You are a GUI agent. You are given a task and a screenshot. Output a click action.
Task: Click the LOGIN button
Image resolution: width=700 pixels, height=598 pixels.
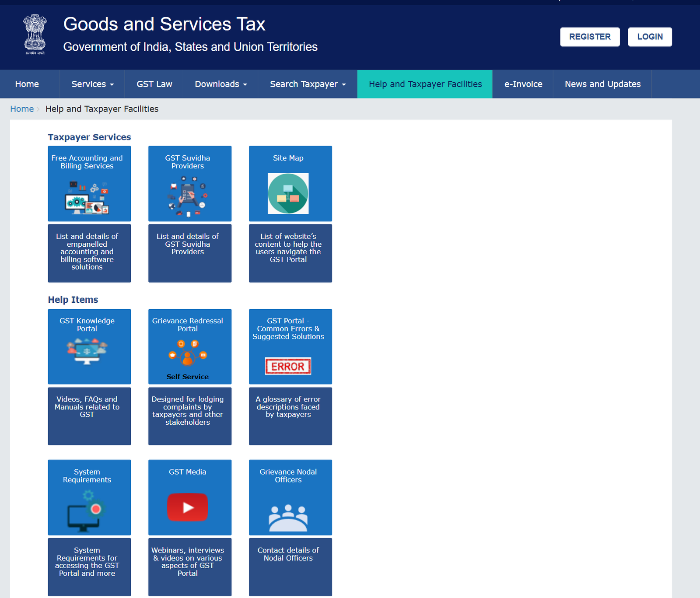650,37
